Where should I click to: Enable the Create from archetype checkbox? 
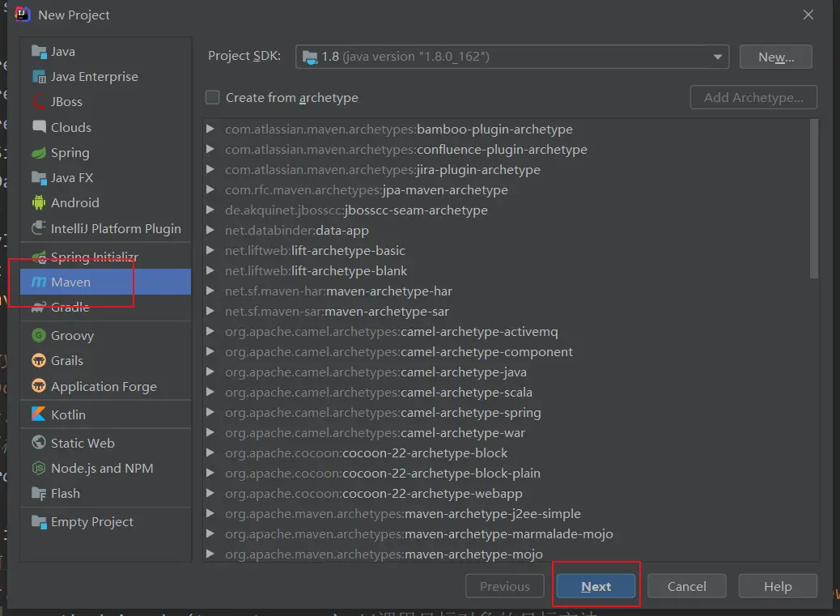213,98
